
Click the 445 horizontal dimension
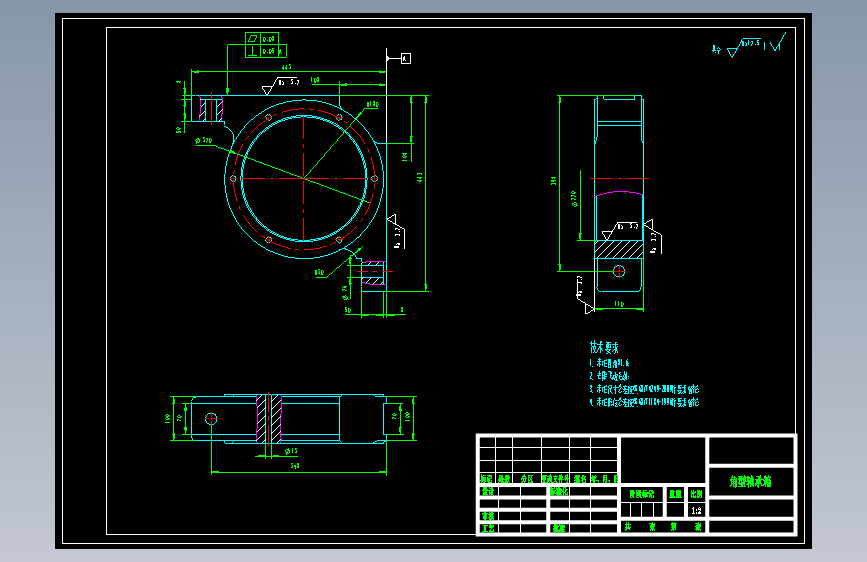click(286, 67)
